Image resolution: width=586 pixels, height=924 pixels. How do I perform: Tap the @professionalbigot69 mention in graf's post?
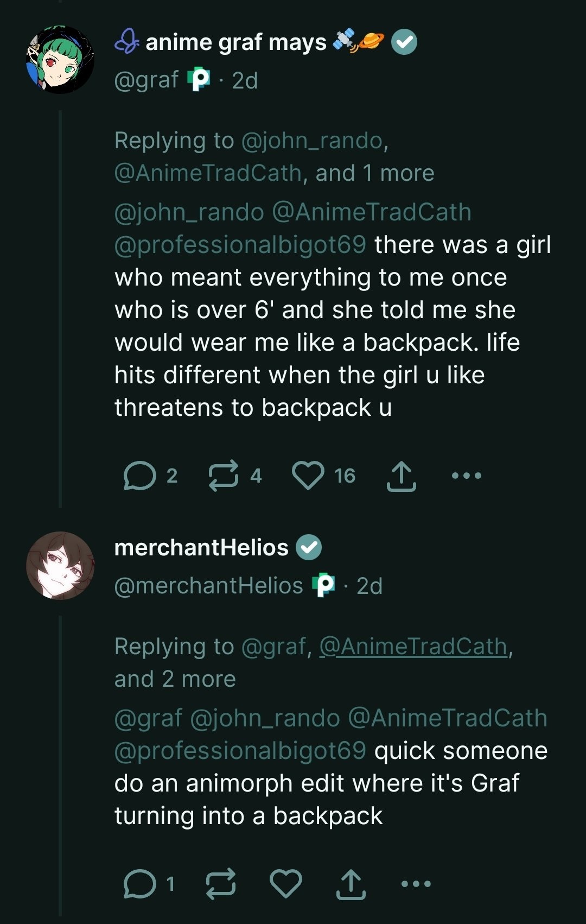pyautogui.click(x=240, y=244)
